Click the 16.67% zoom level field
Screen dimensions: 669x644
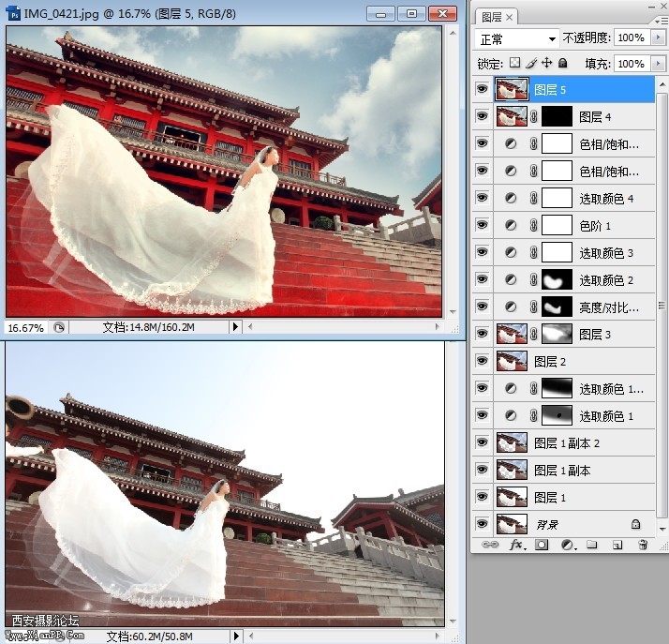25,328
